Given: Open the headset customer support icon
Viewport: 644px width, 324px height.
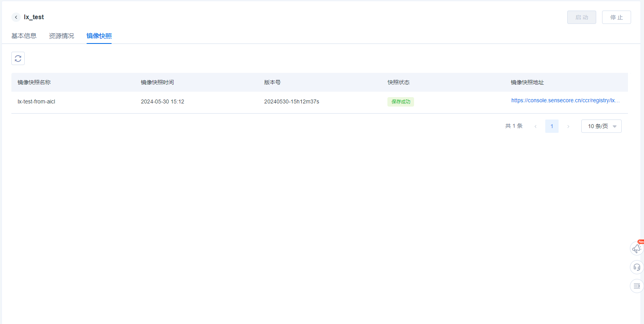Looking at the screenshot, I should coord(637,267).
